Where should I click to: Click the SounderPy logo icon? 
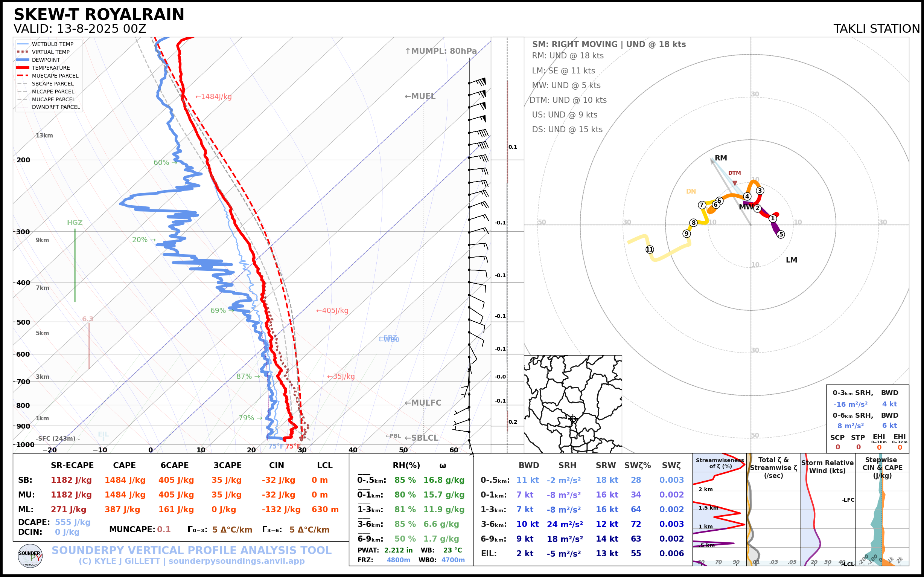coord(30,556)
